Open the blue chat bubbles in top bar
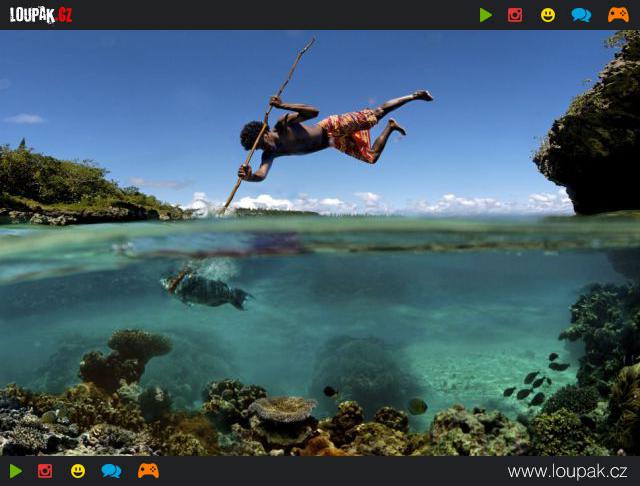640x486 pixels. coord(581,15)
